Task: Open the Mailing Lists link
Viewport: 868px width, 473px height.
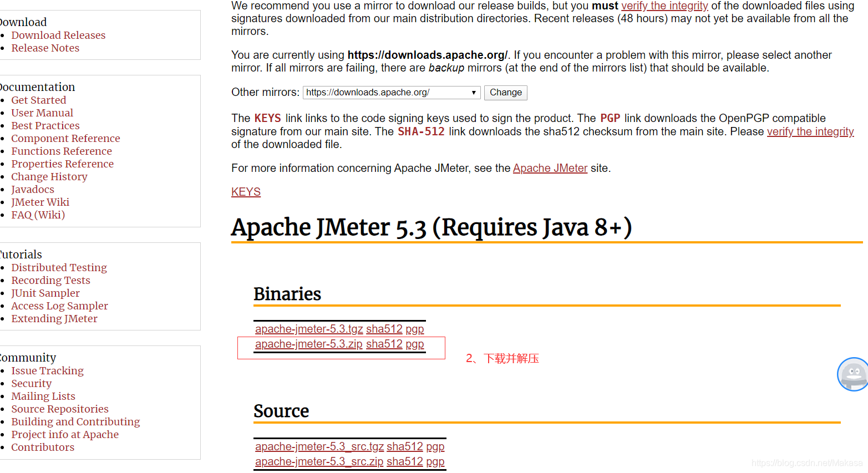Action: coord(43,396)
